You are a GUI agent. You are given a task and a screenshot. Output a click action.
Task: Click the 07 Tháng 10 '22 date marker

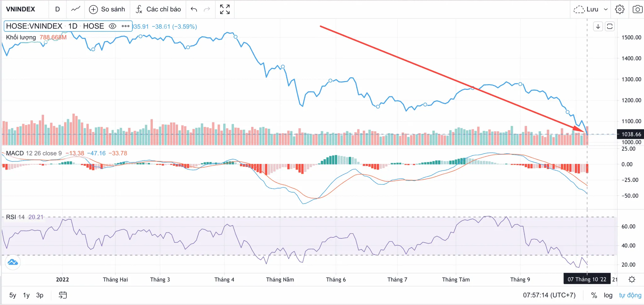tap(587, 280)
